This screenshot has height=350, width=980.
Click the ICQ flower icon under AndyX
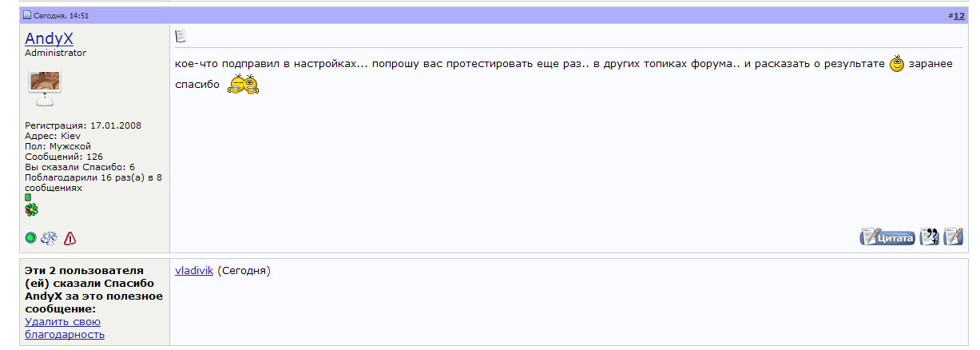click(31, 209)
